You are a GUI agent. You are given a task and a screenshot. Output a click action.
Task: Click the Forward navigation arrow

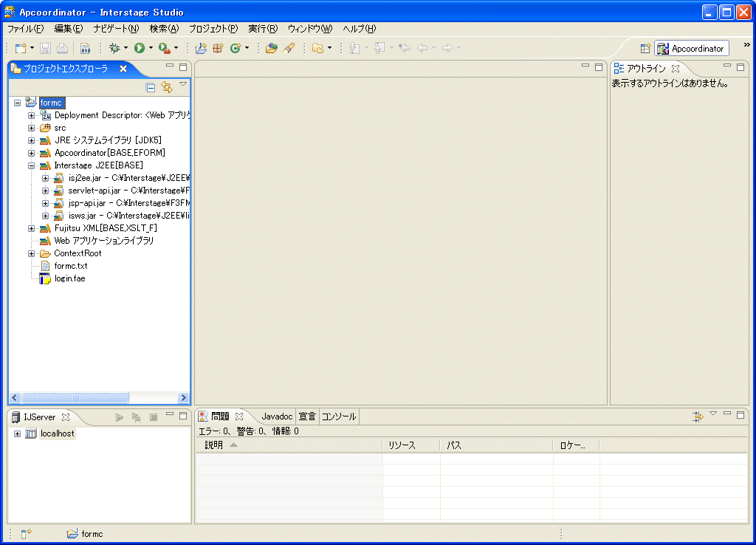(x=447, y=48)
